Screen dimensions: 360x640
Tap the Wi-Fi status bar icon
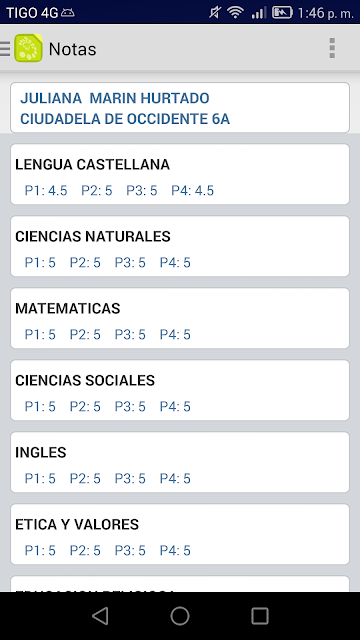click(x=235, y=13)
